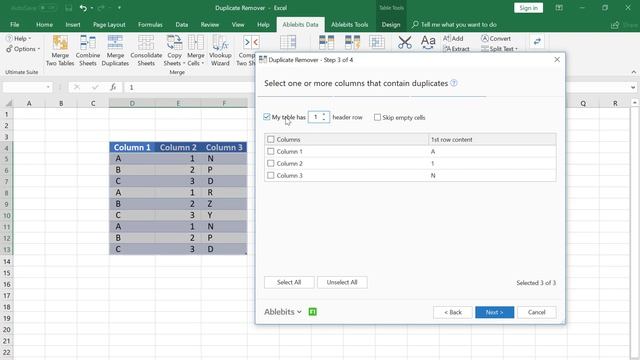Open the Ablebits dropdown in dialog footer
640x360 pixels.
point(282,312)
